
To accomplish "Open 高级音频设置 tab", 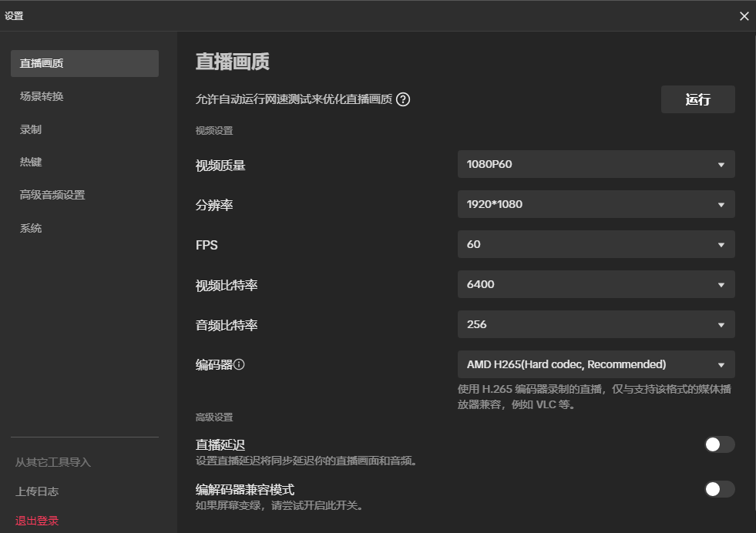I will point(52,195).
